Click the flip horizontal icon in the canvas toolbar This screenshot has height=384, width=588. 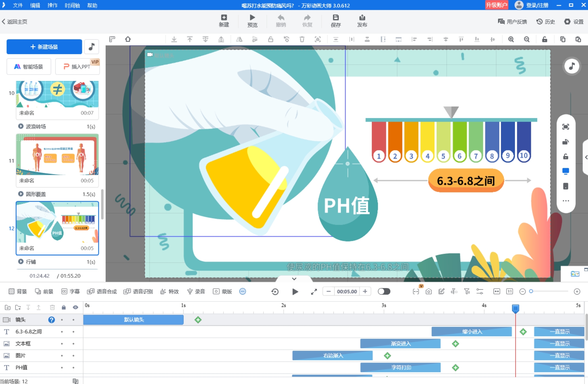[x=239, y=39]
